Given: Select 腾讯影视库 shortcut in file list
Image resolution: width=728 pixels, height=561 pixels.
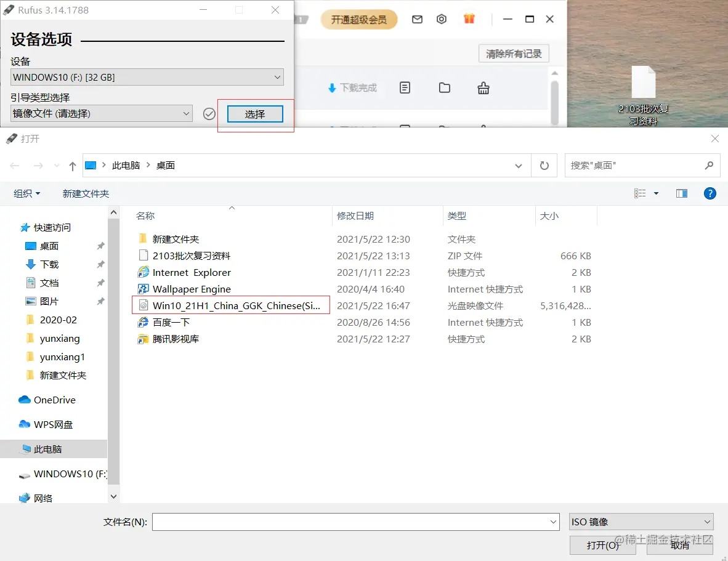Looking at the screenshot, I should (176, 339).
